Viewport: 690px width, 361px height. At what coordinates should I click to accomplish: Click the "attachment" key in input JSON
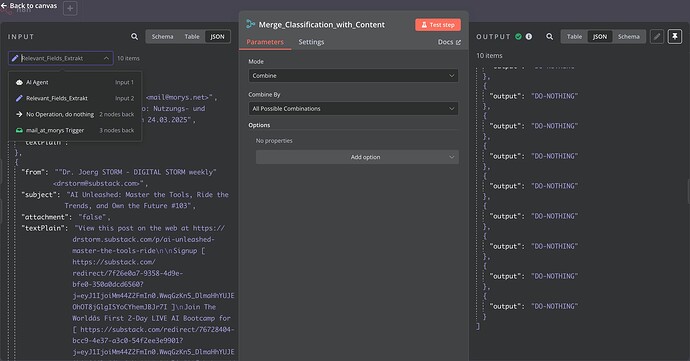pyautogui.click(x=47, y=217)
